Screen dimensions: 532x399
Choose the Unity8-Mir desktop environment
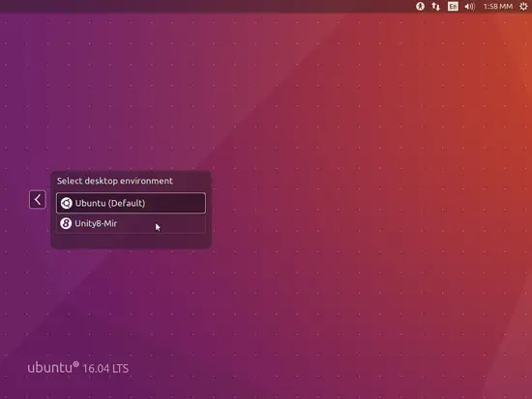[x=131, y=223]
